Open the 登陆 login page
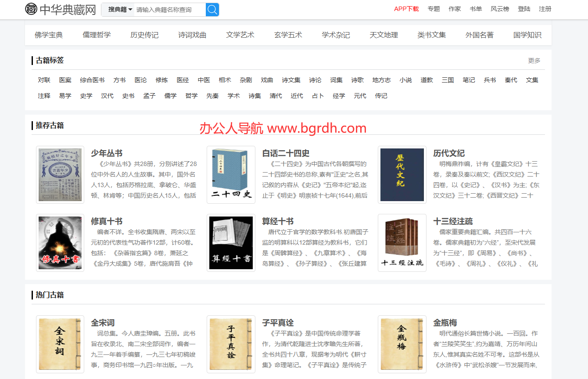 pos(524,8)
